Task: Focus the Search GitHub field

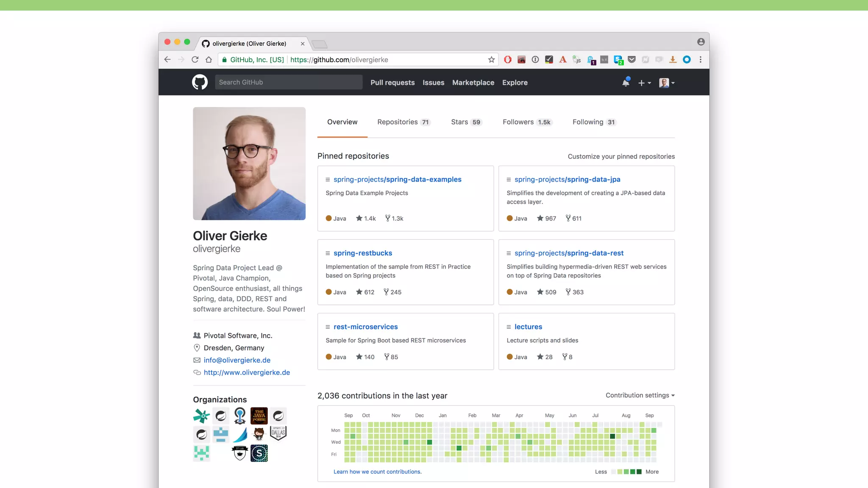Action: click(288, 82)
